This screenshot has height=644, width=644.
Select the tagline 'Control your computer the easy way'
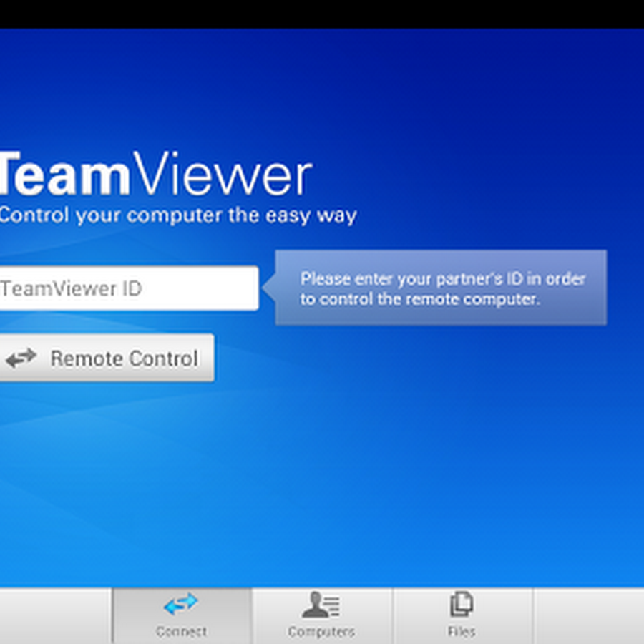point(178,215)
